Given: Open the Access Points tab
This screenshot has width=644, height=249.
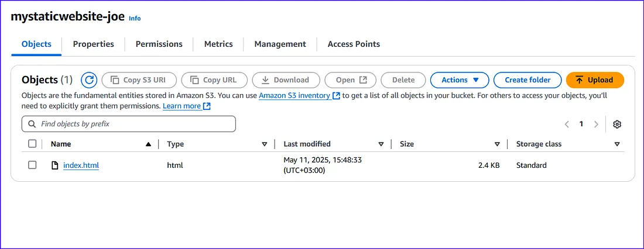Looking at the screenshot, I should point(354,44).
